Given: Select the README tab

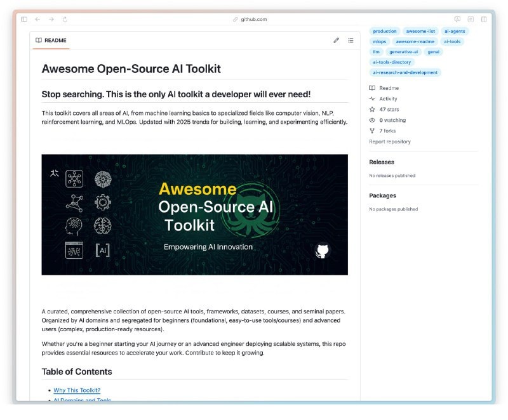Looking at the screenshot, I should (x=51, y=41).
